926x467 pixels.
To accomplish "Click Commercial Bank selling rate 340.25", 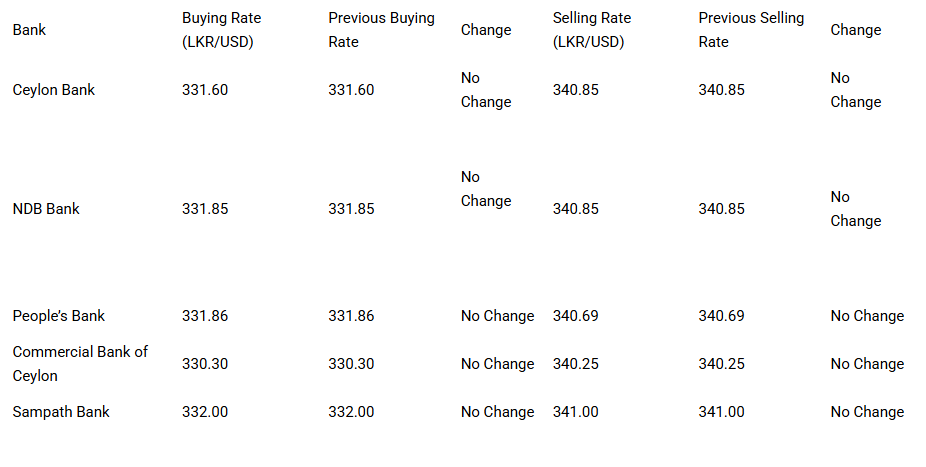I will (x=576, y=364).
